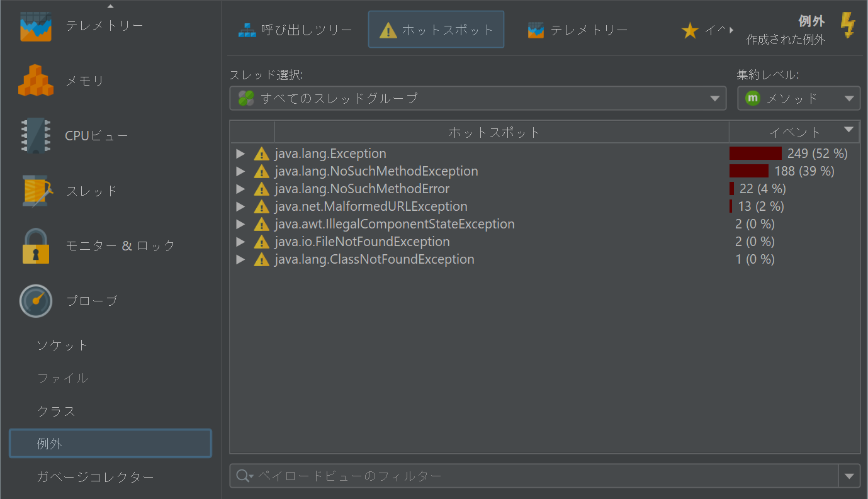Sort by ホットスポット column header
The image size is (868, 499).
[x=502, y=132]
